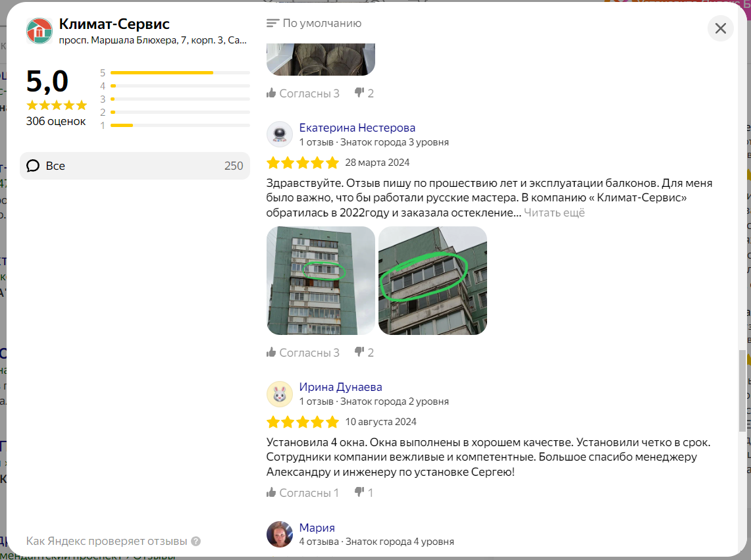Screen dimensions: 751x560
Task: Open Мария profile link
Action: tap(317, 527)
